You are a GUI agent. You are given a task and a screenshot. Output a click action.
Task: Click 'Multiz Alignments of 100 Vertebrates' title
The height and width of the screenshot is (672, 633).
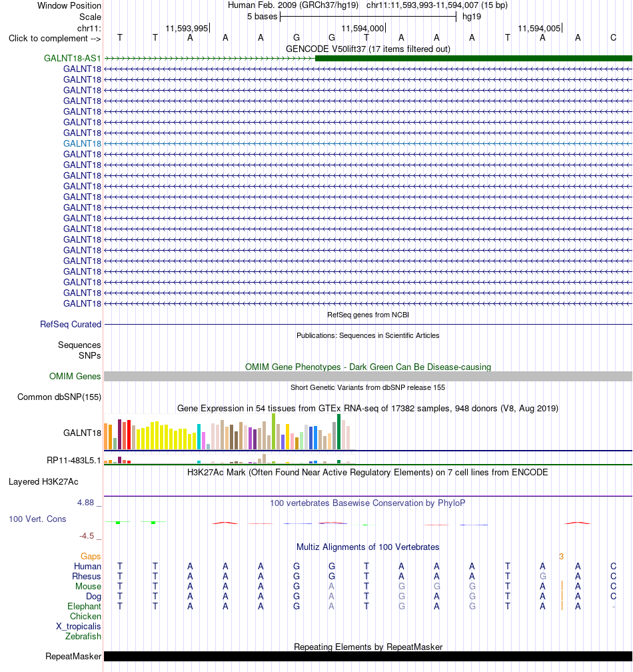(368, 547)
